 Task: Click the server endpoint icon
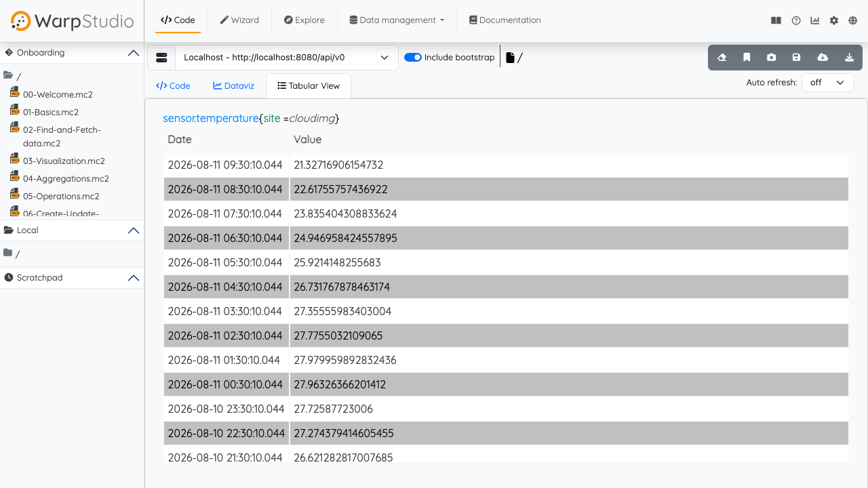click(161, 58)
